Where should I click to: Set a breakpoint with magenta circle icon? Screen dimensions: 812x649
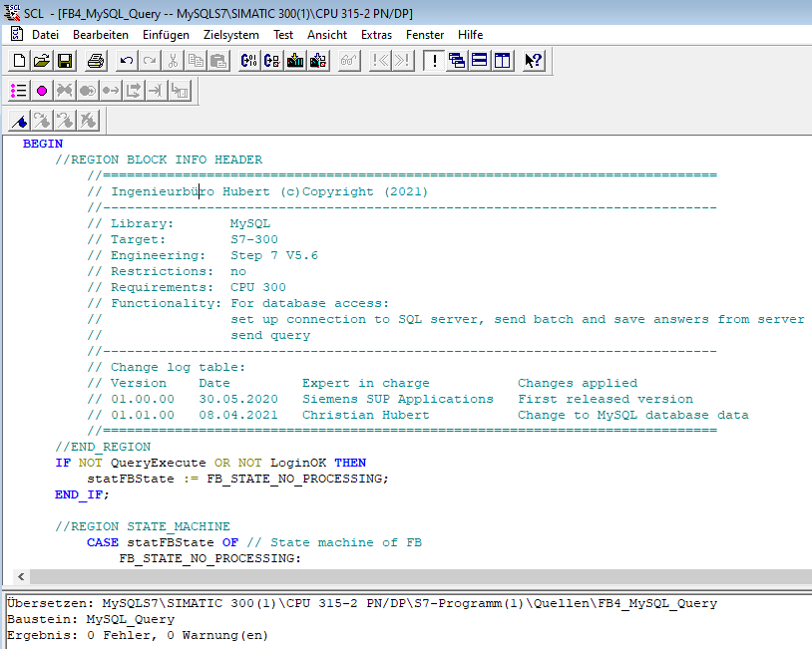coord(42,91)
